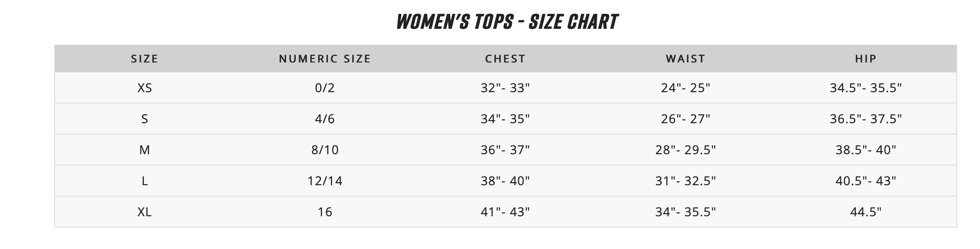The image size is (980, 249).
Task: Select the L size row label
Action: pos(144,181)
